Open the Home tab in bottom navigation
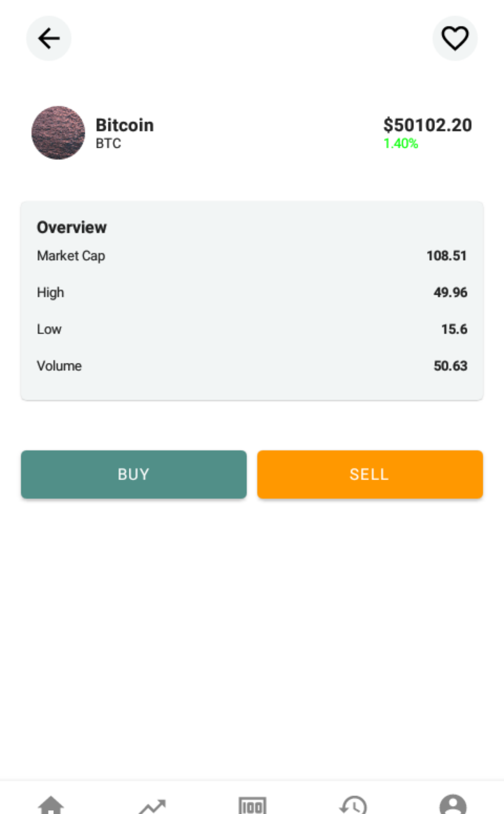 click(x=51, y=805)
